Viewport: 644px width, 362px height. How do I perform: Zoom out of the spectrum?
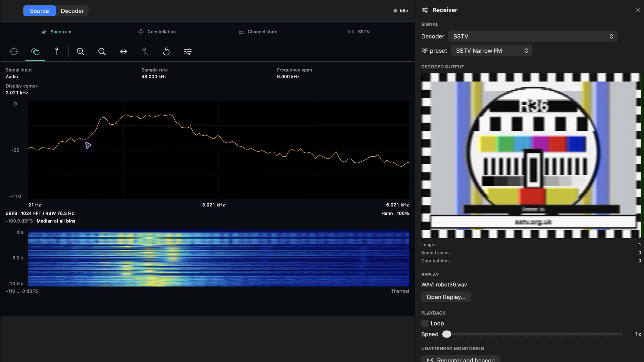(x=102, y=52)
